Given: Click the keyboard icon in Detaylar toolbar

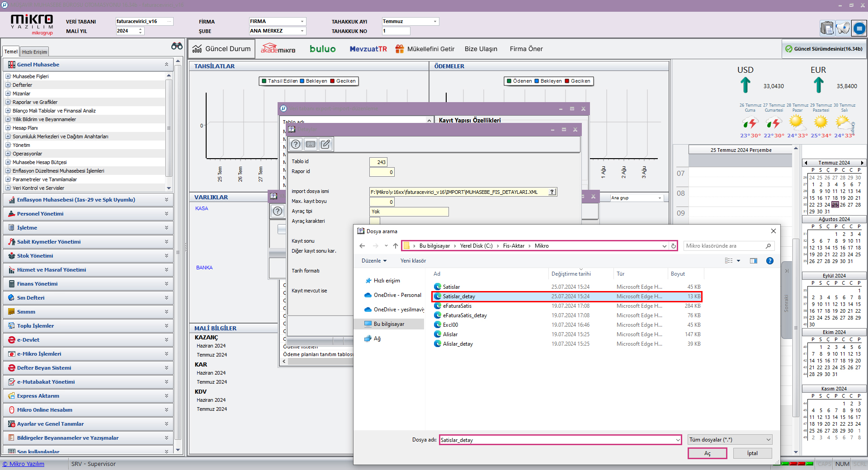Looking at the screenshot, I should [311, 144].
